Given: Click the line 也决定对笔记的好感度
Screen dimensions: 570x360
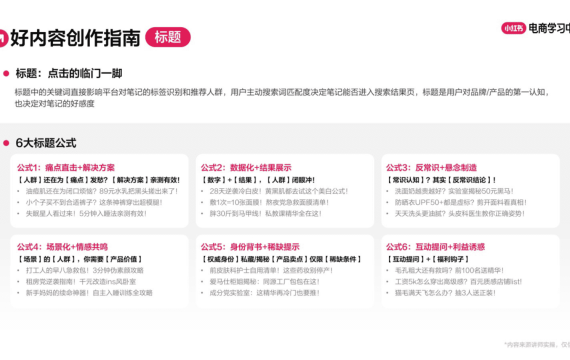Looking at the screenshot, I should 55,104.
